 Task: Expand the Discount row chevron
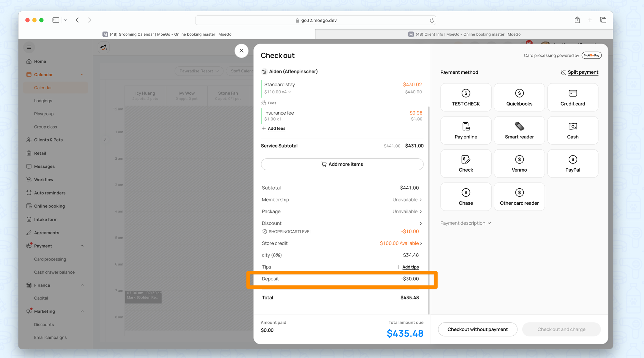(x=421, y=223)
